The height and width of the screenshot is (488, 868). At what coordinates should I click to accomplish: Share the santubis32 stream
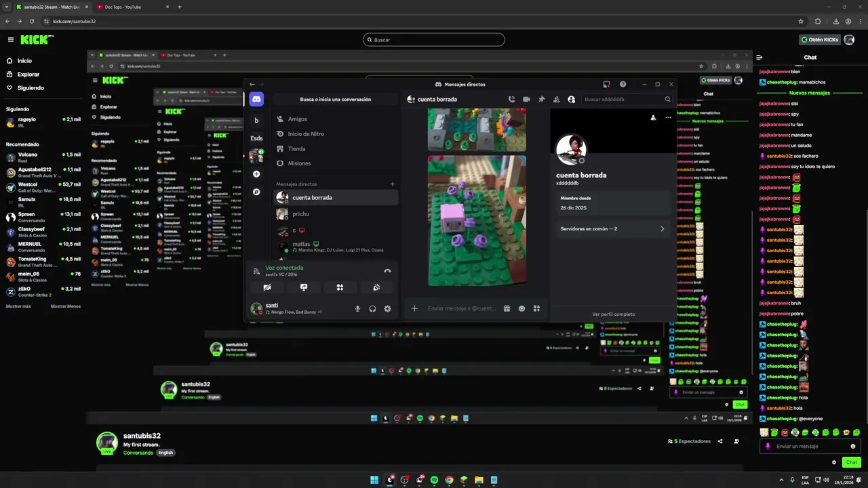(720, 441)
